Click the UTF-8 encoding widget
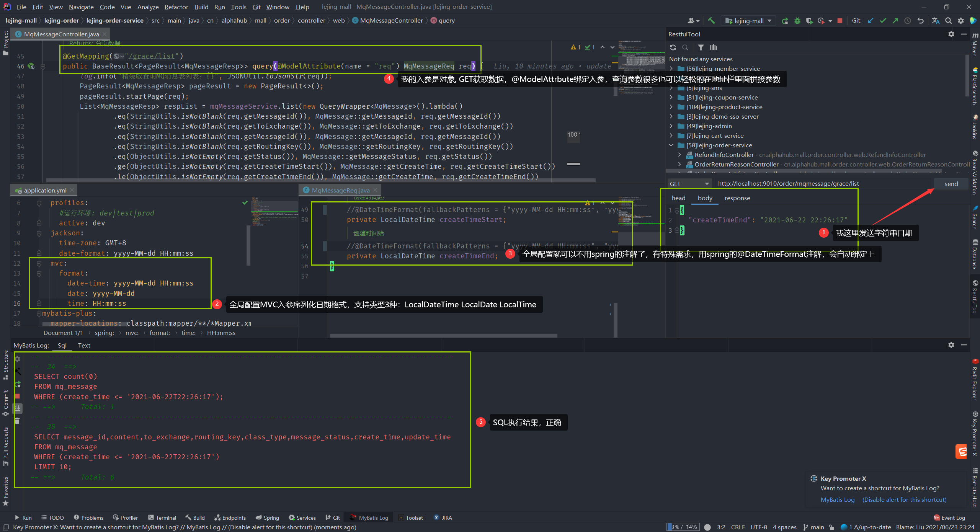This screenshot has width=980, height=532. (x=759, y=527)
